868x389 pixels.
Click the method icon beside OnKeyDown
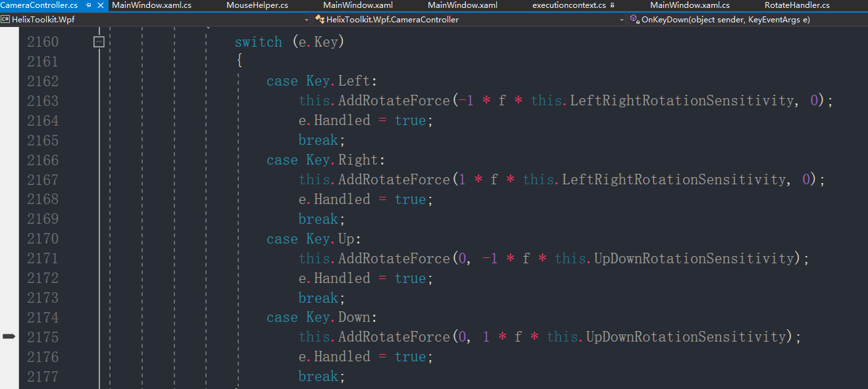click(634, 20)
